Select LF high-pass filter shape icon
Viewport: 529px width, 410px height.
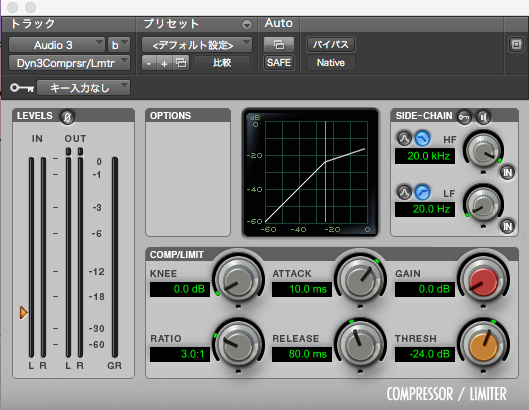(422, 192)
